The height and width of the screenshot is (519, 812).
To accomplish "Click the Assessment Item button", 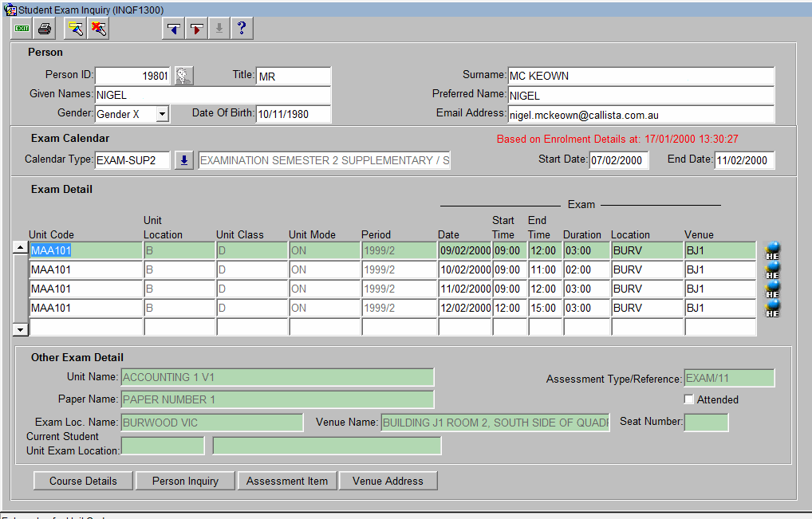I will coord(287,481).
